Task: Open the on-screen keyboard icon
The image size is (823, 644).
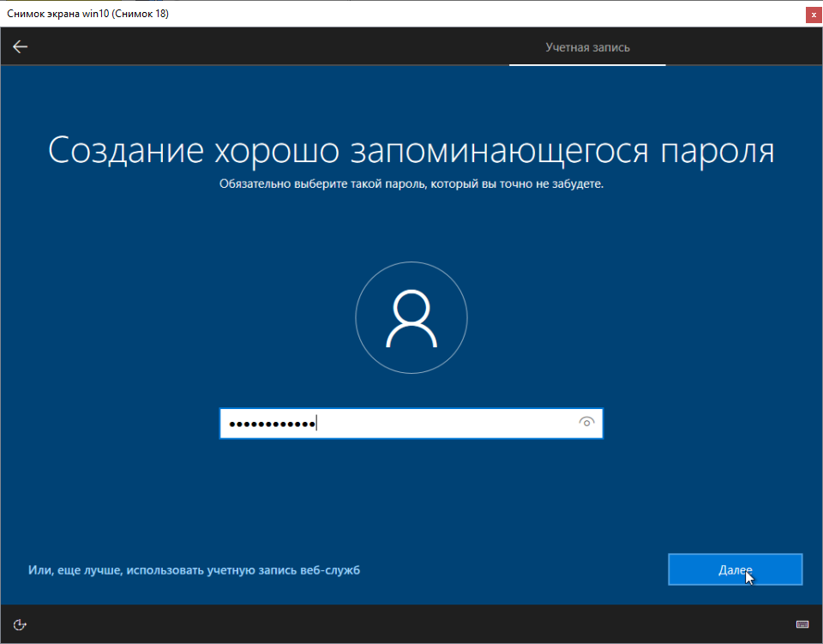Action: [802, 624]
